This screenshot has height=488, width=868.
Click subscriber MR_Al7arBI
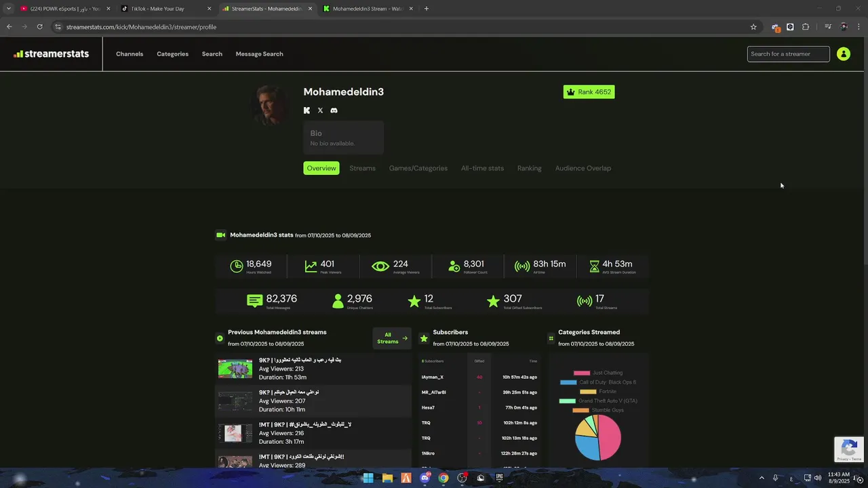click(434, 392)
